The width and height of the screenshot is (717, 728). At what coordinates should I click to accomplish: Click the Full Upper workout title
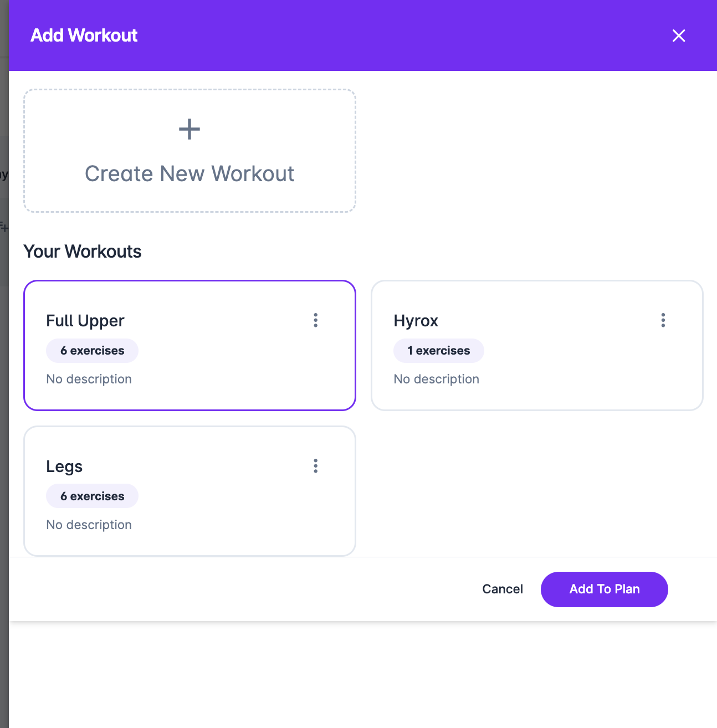click(x=85, y=321)
